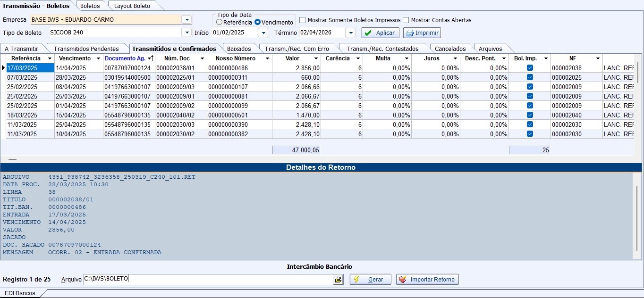This screenshot has height=298, width=644.
Task: Sort by the Documento Ag. column header
Action: [125, 58]
